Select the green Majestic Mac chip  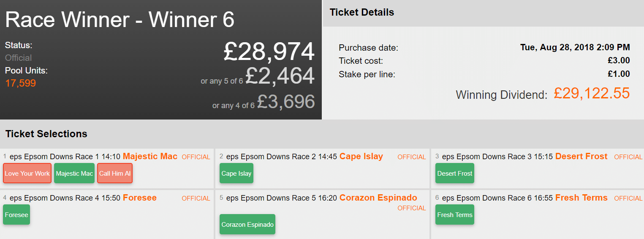coord(74,173)
